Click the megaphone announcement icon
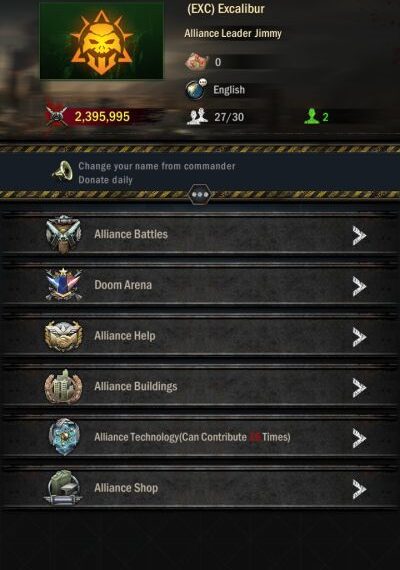The image size is (400, 570). coord(63,171)
